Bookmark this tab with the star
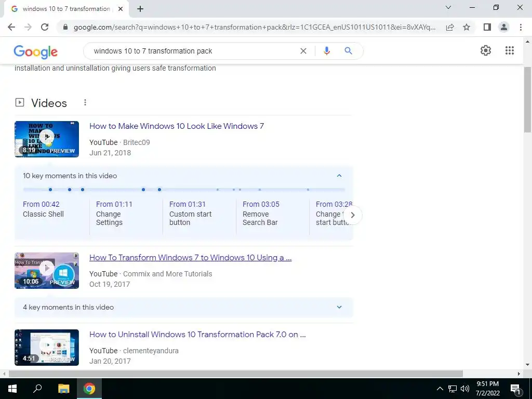The width and height of the screenshot is (532, 399). (x=467, y=27)
